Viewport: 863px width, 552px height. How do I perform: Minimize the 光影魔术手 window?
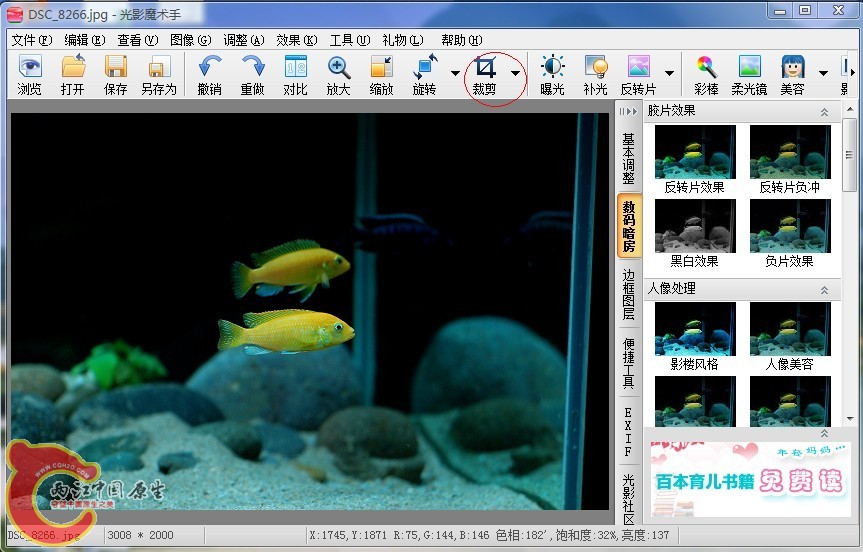click(780, 10)
